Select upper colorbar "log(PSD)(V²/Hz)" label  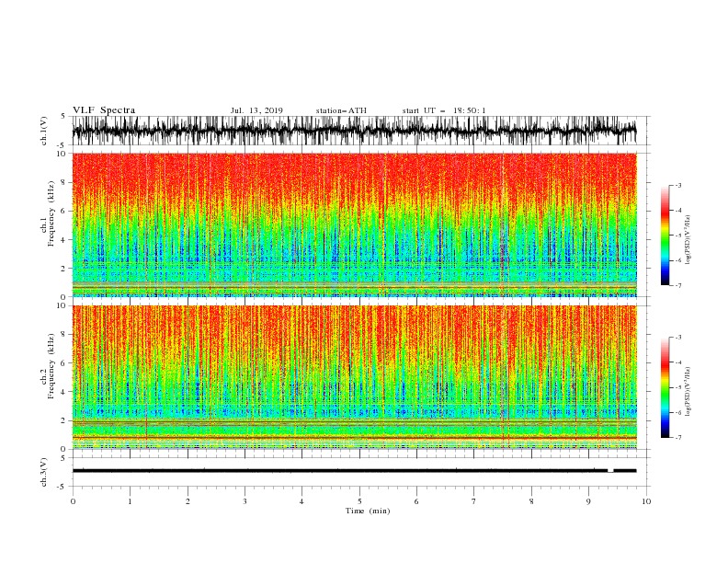(688, 240)
